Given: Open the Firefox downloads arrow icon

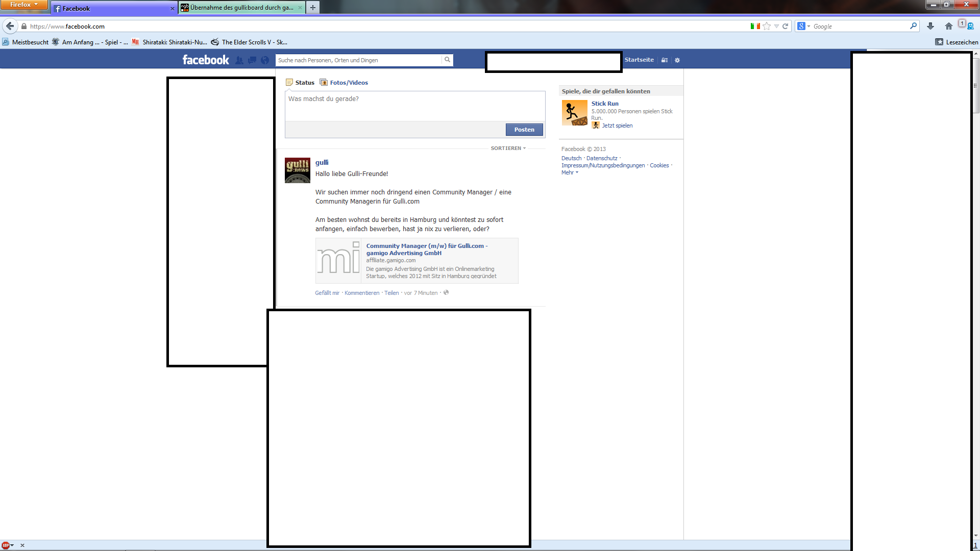Looking at the screenshot, I should 930,26.
